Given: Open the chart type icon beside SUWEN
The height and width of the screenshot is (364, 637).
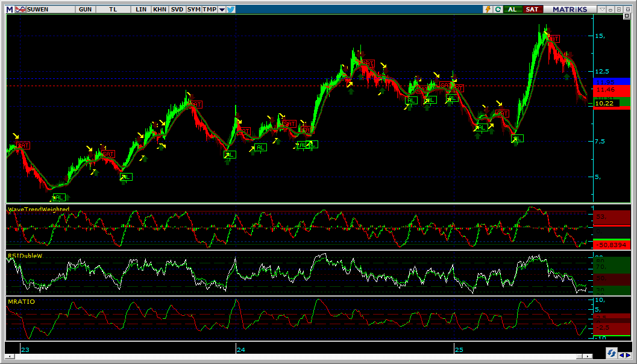Looking at the screenshot, I should (x=20, y=10).
